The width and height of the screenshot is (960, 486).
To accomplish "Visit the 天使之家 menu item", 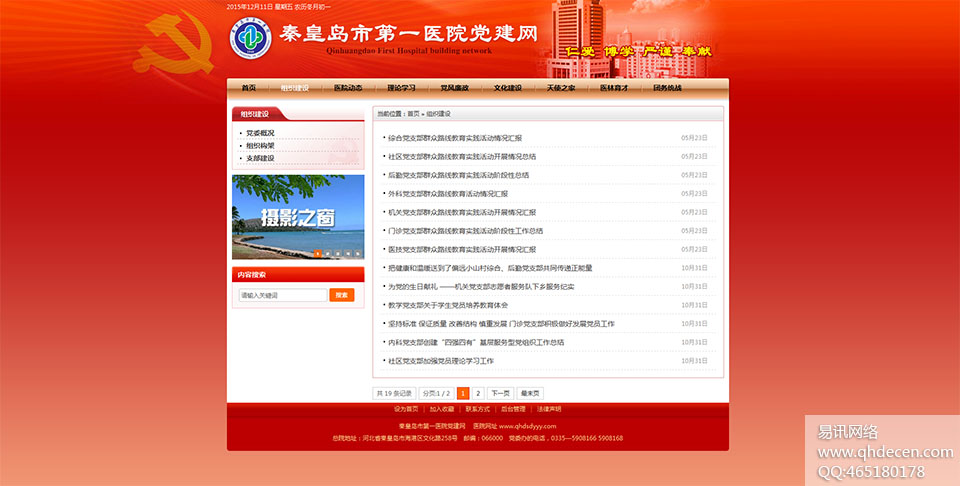I will [x=561, y=88].
